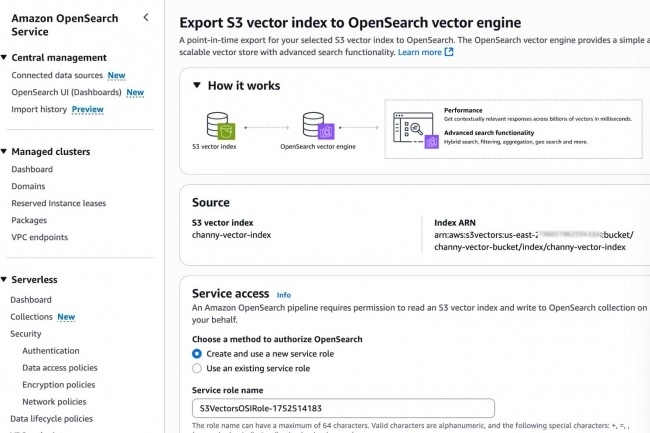Viewport: 650px width, 433px height.
Task: Click the external link icon beside Learn more
Action: pyautogui.click(x=449, y=52)
